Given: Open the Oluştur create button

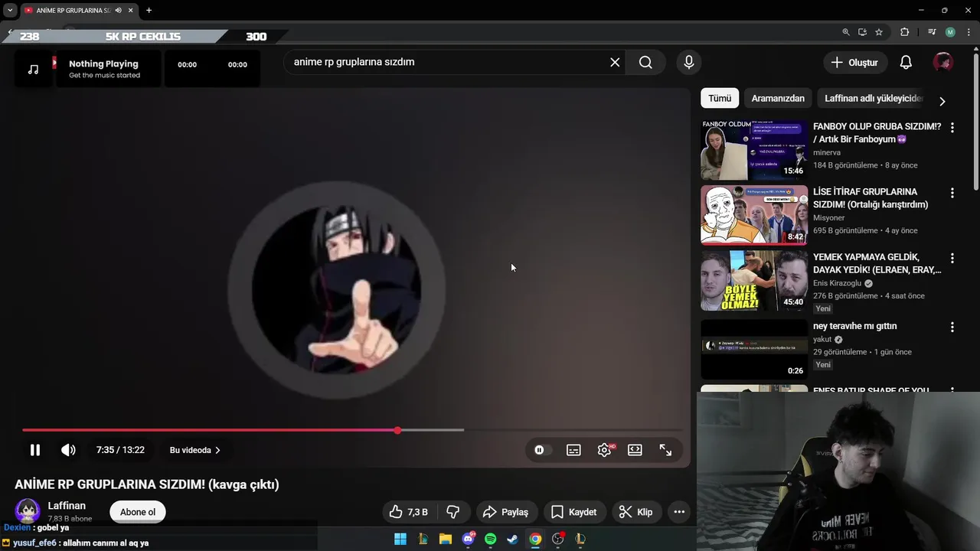Looking at the screenshot, I should (x=855, y=62).
